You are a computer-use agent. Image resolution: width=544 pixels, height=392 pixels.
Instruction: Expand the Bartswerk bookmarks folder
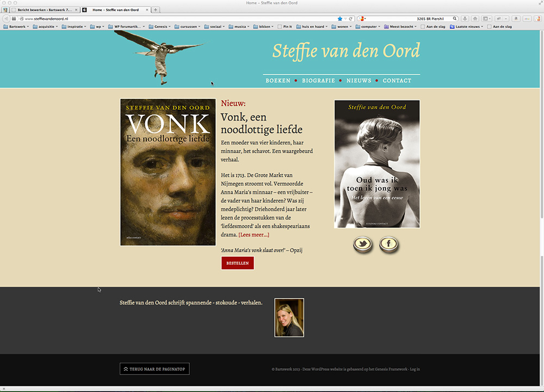(16, 26)
